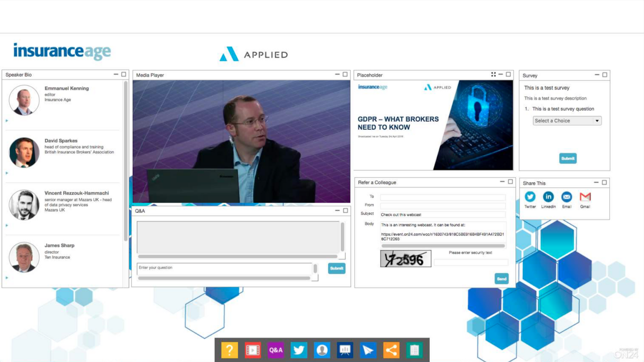
Task: Share the webcast via Gmail icon
Action: point(585,197)
